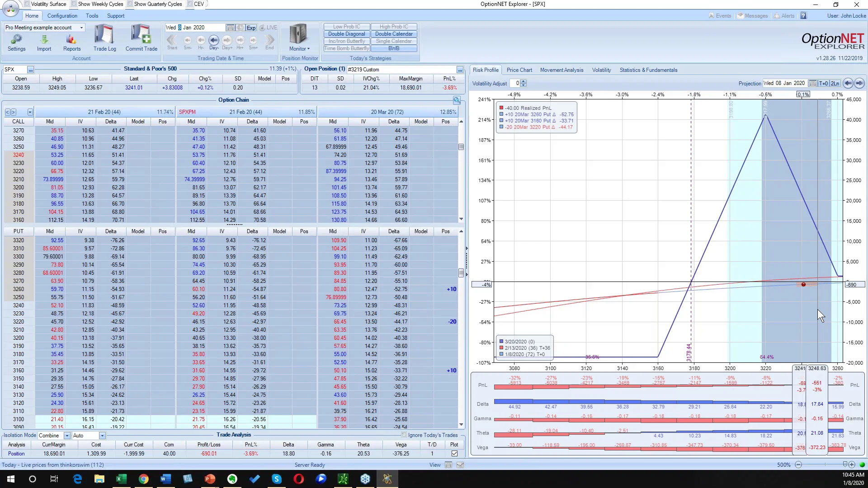Uncheck the Plot checkbox for Position
The image size is (868, 488).
454,454
